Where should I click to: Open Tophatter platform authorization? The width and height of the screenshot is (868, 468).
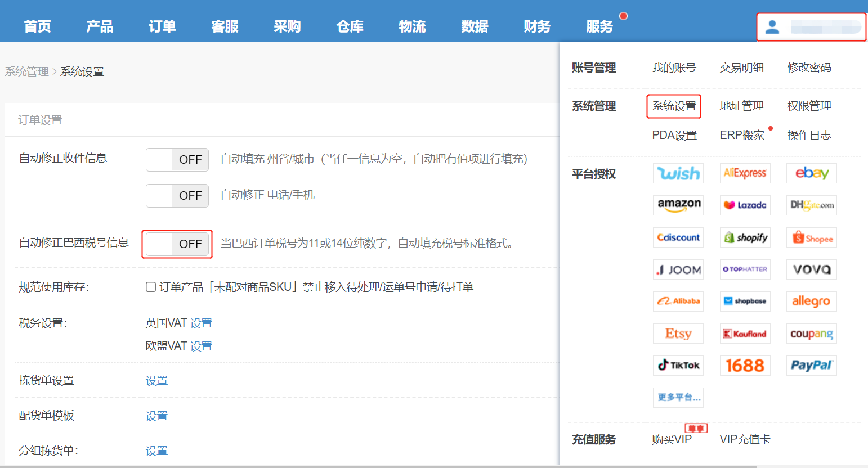tap(745, 269)
